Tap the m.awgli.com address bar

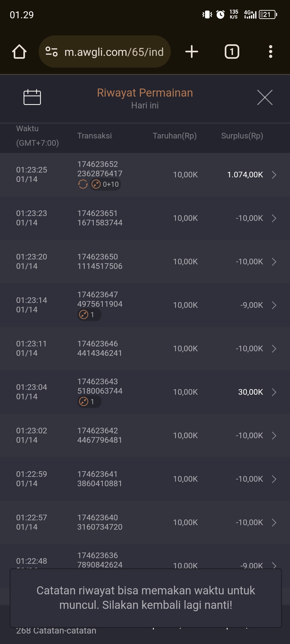pyautogui.click(x=114, y=52)
